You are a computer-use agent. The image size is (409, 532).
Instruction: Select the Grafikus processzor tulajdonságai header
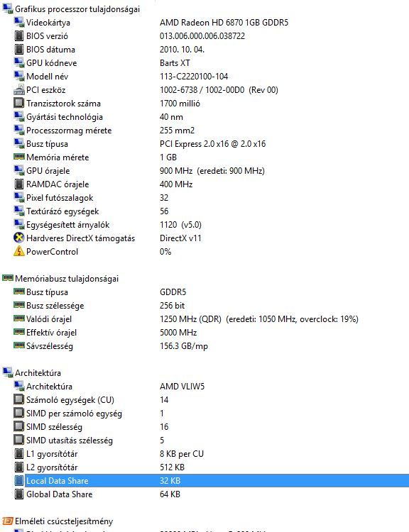[77, 9]
